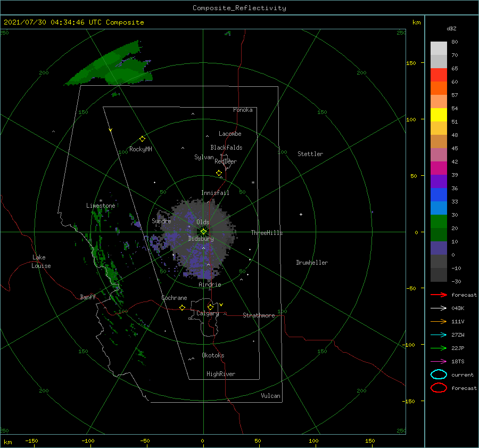Screen dimensions: 479x448
Task: Click the Airdrie city label
Action: (210, 284)
